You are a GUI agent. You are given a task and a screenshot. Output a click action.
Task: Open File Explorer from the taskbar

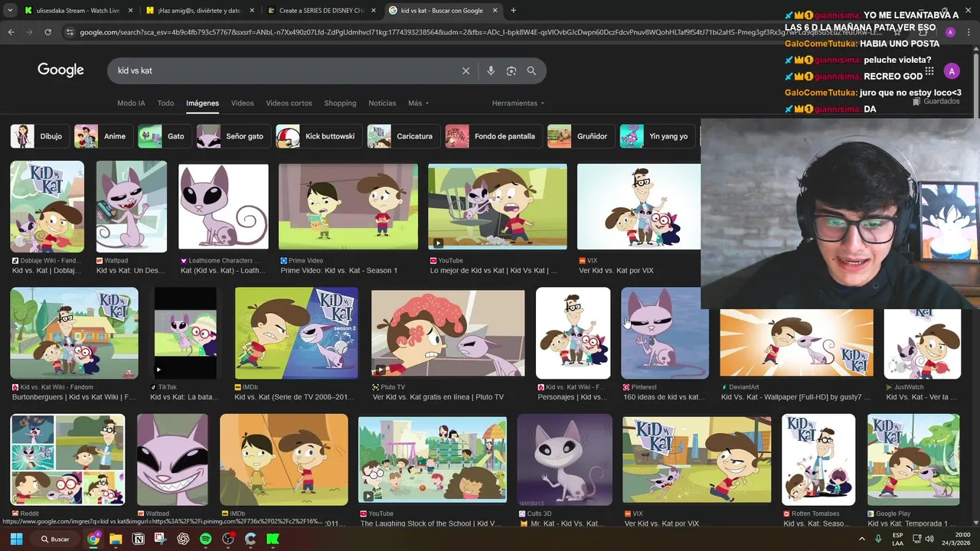(116, 539)
